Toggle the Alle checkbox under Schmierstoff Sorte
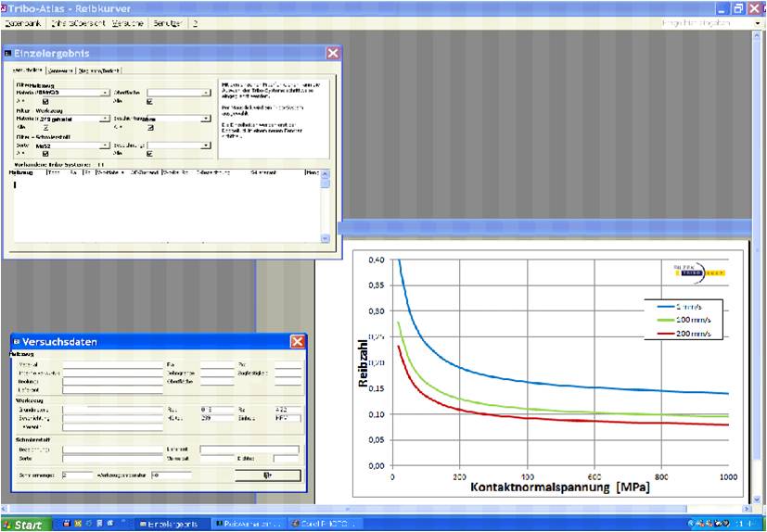 45,154
